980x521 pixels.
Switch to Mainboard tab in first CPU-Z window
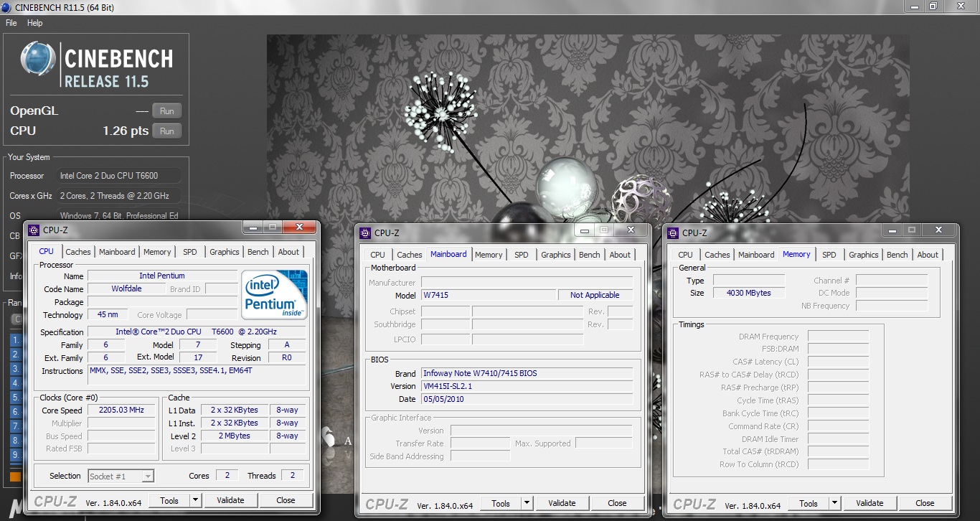(117, 252)
